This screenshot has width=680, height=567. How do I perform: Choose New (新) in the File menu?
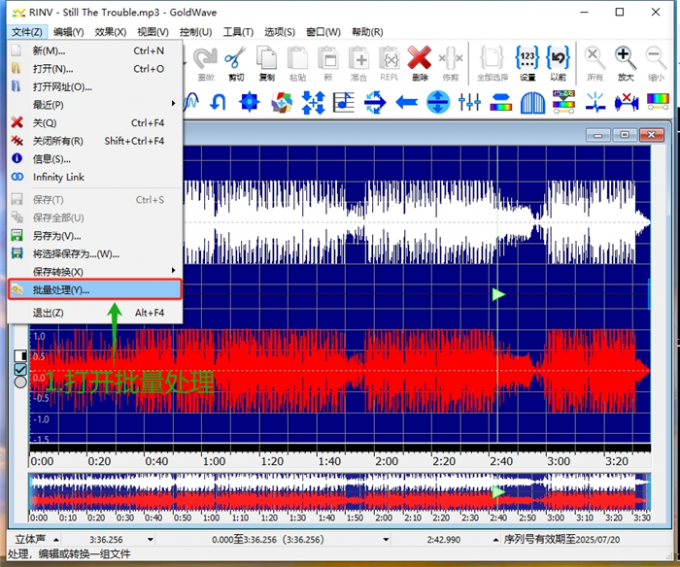click(x=95, y=51)
